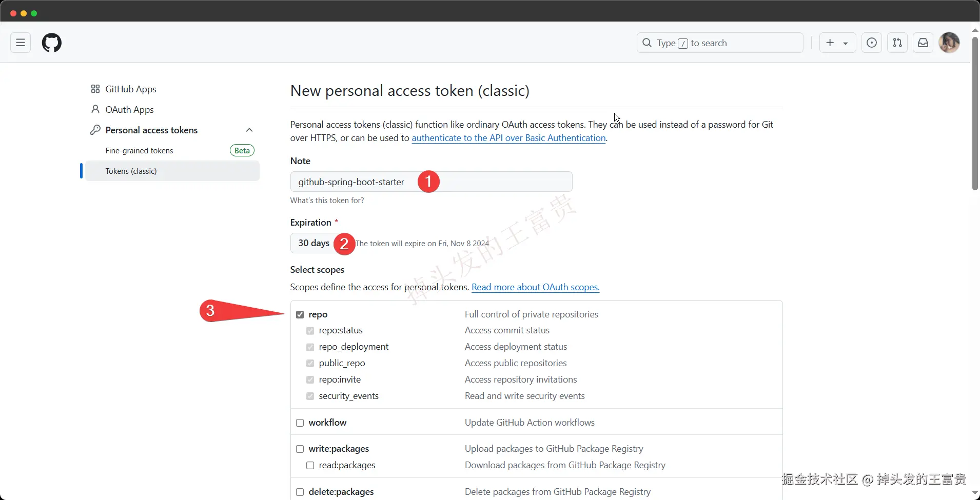The width and height of the screenshot is (980, 500).
Task: Toggle the security_events checkbox
Action: [x=310, y=396]
